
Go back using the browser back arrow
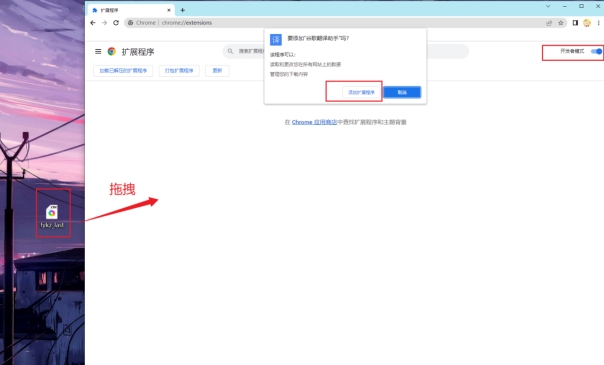tap(93, 23)
